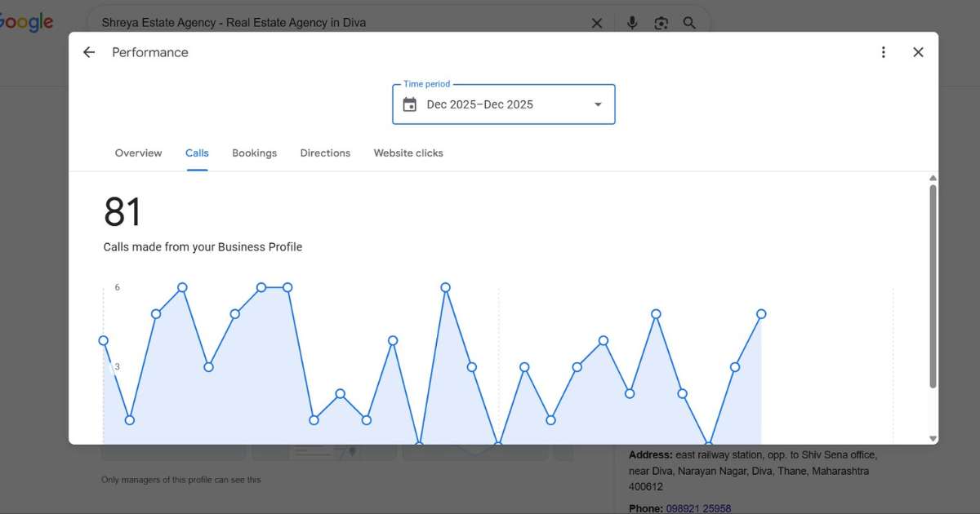Close the Performance dialog
This screenshot has height=514, width=980.
pyautogui.click(x=918, y=51)
